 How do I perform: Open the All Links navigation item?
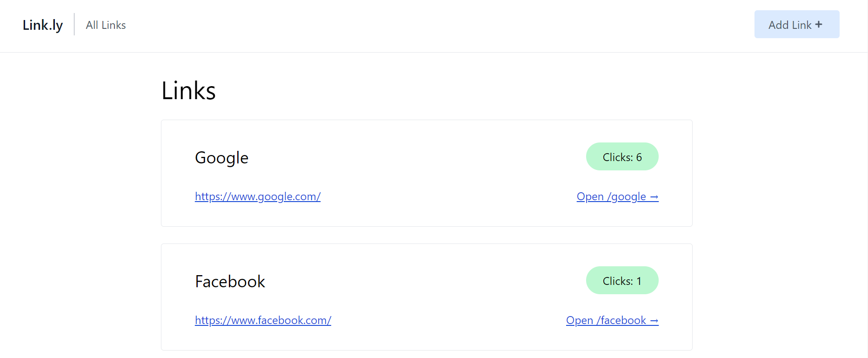tap(106, 25)
